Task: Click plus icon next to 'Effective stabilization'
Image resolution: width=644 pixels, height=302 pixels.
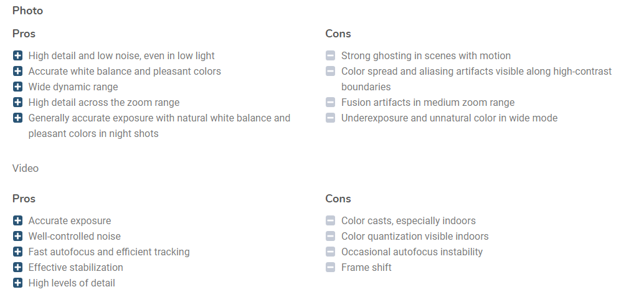Action: pyautogui.click(x=17, y=268)
